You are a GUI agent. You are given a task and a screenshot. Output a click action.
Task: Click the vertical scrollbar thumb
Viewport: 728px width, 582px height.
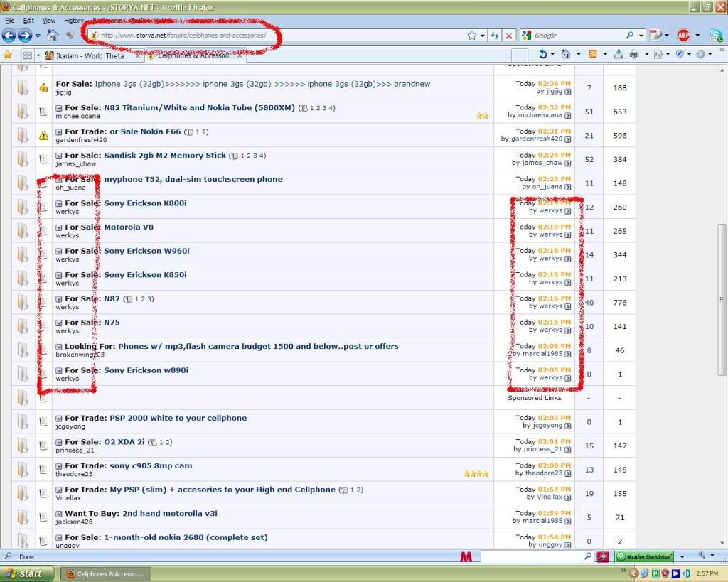coord(722,299)
